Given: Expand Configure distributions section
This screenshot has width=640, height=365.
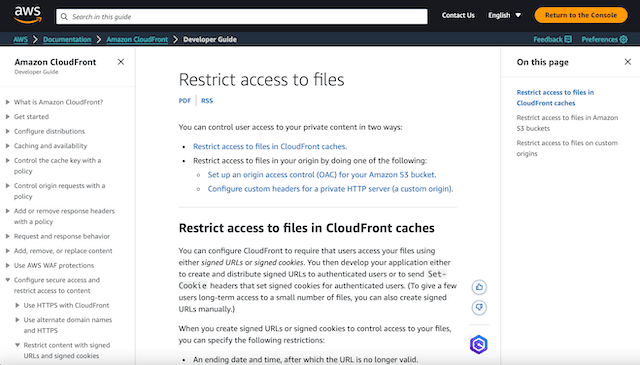Looking at the screenshot, I should click(x=7, y=131).
